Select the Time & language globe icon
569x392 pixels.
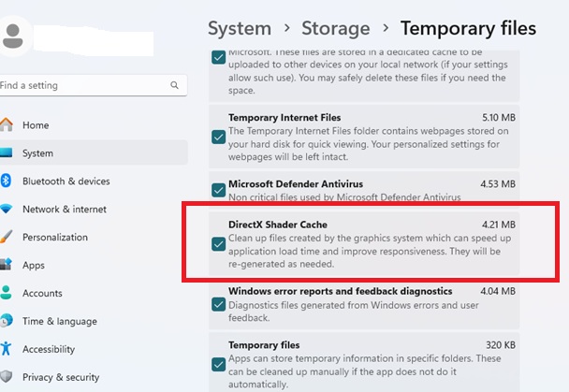coord(6,321)
